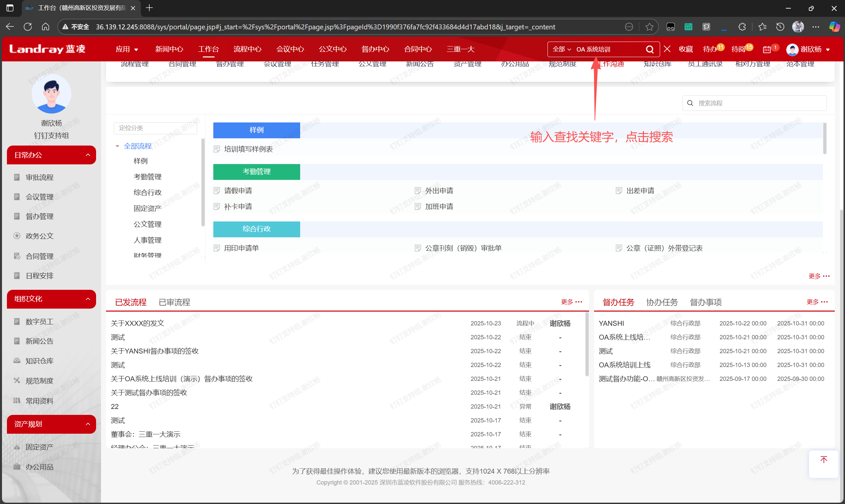Click the back-to-top arrow button

[x=823, y=460]
